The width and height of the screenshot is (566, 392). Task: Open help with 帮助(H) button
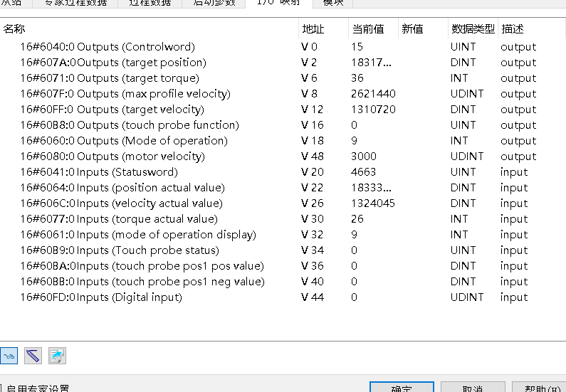pyautogui.click(x=539, y=387)
